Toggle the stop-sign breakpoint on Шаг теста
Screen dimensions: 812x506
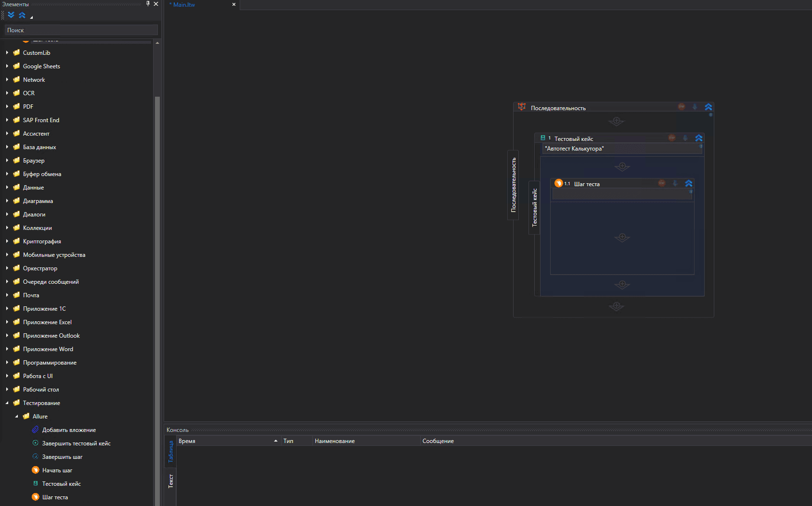(x=662, y=183)
